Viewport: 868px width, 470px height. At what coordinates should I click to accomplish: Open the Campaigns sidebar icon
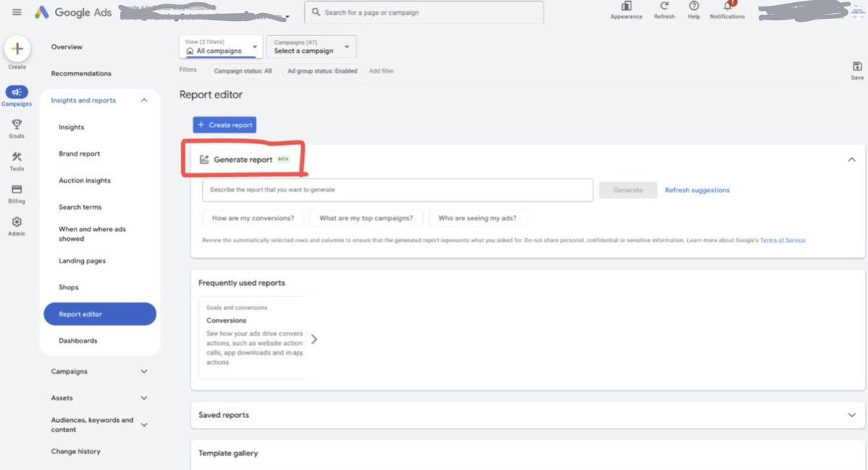coord(17,93)
